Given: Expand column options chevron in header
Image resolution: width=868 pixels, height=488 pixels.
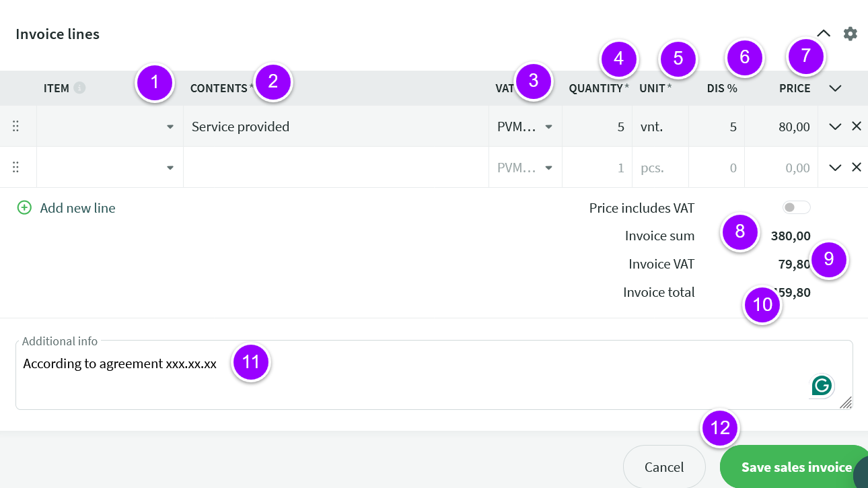Looking at the screenshot, I should 836,88.
